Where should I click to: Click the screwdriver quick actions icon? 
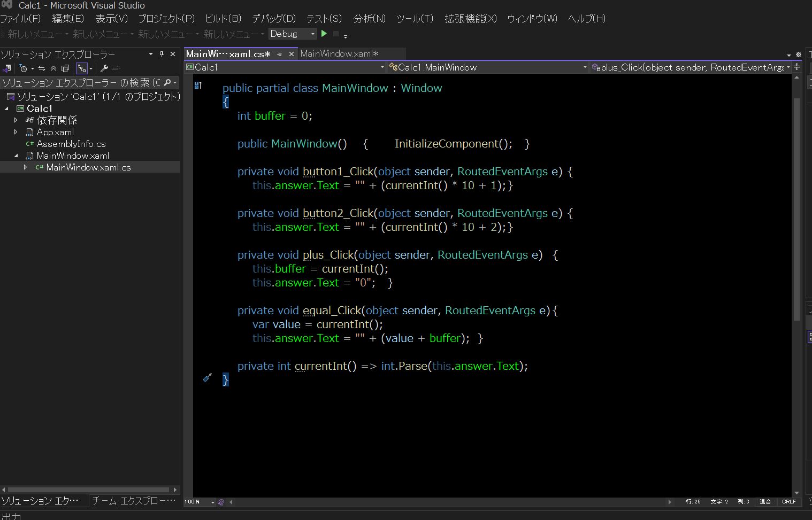(x=208, y=378)
